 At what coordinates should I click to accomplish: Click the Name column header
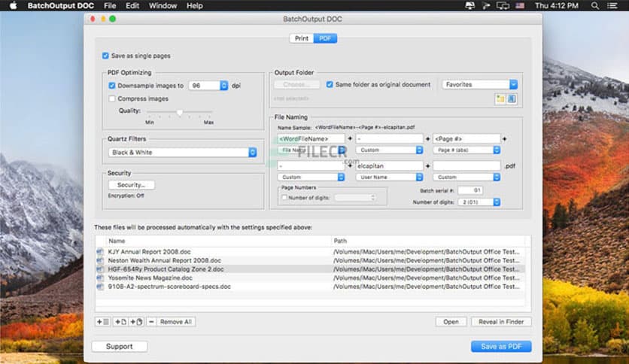click(218, 241)
